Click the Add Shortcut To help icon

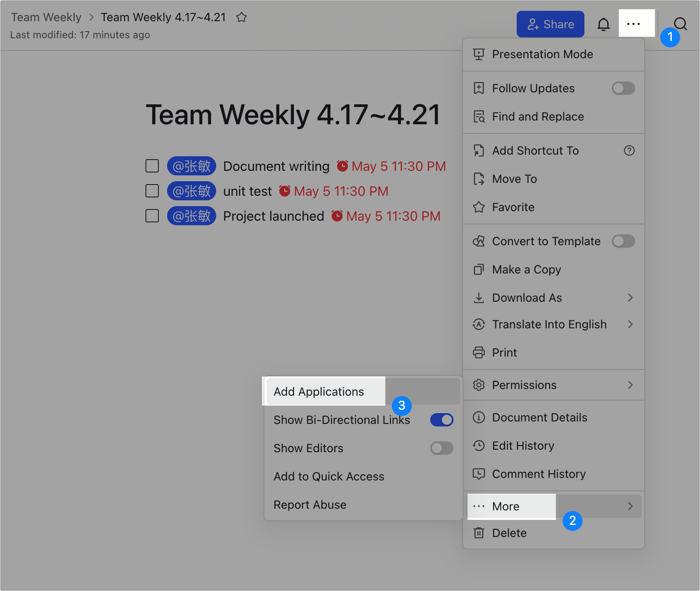click(629, 150)
